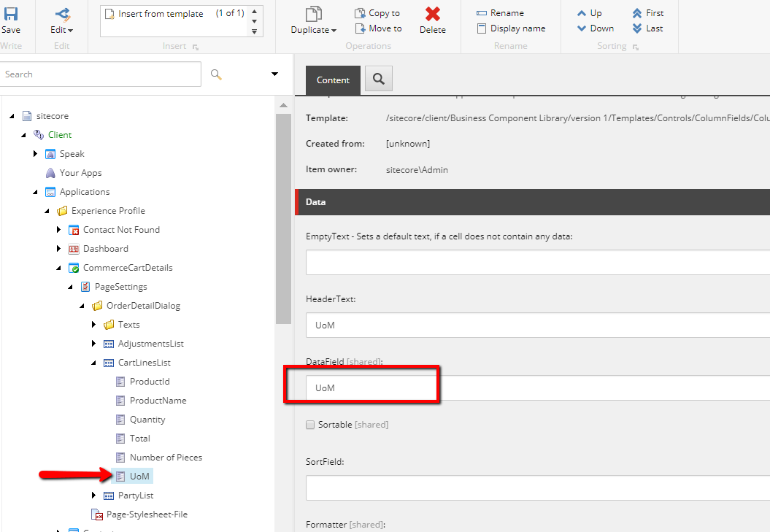This screenshot has width=770, height=532.
Task: Expand the PartyList node
Action: point(93,496)
